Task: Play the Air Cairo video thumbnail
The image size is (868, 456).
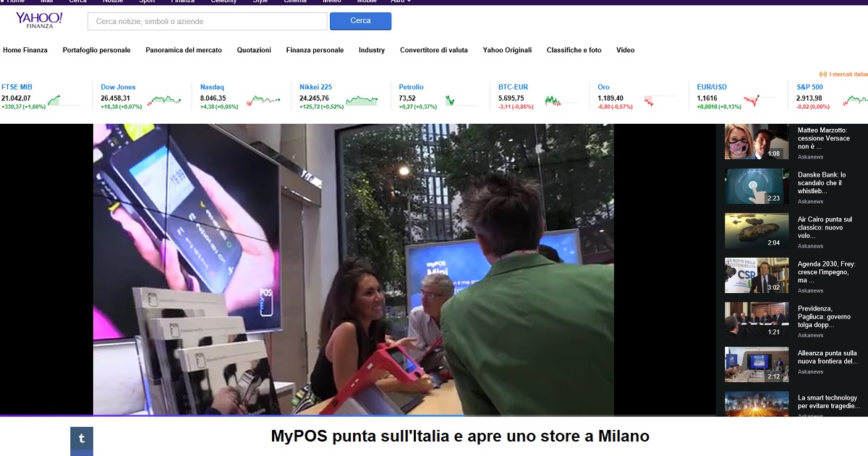Action: pos(757,232)
